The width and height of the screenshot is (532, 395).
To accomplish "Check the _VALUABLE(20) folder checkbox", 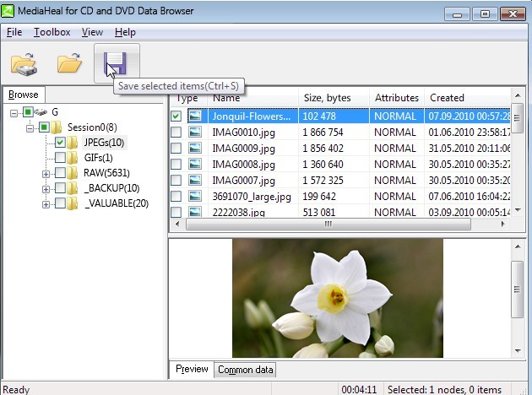I will 60,203.
